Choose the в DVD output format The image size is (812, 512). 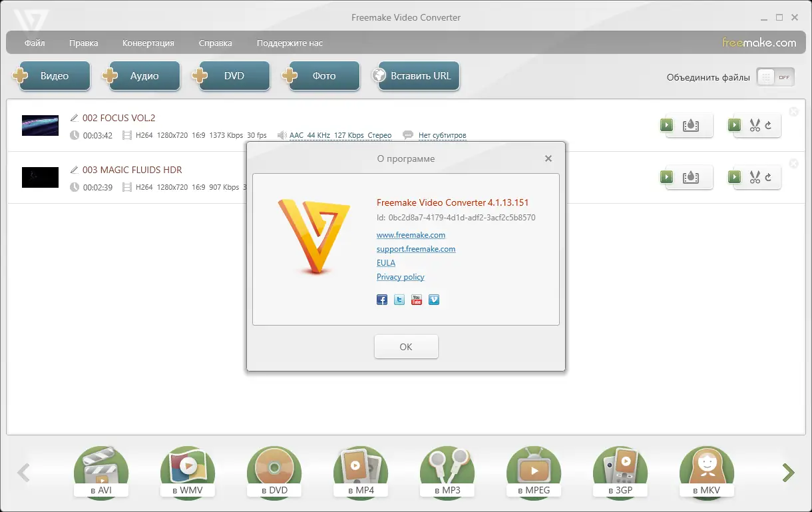[x=274, y=473]
